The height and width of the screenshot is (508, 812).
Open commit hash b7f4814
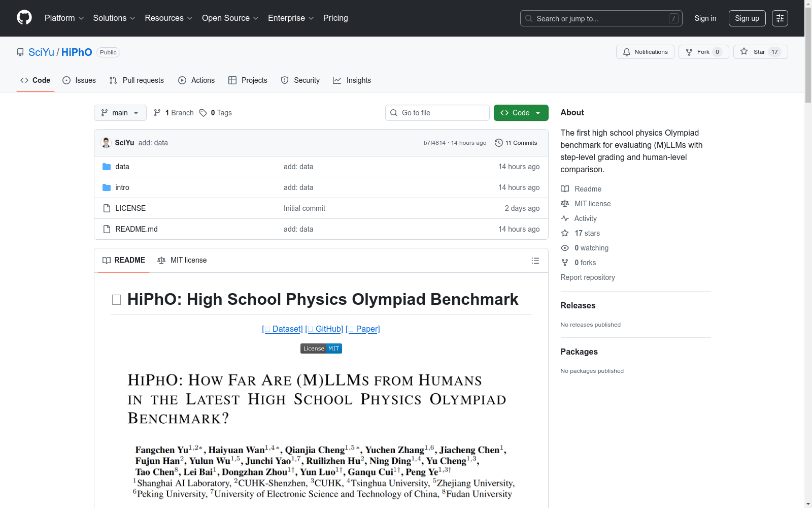[434, 143]
